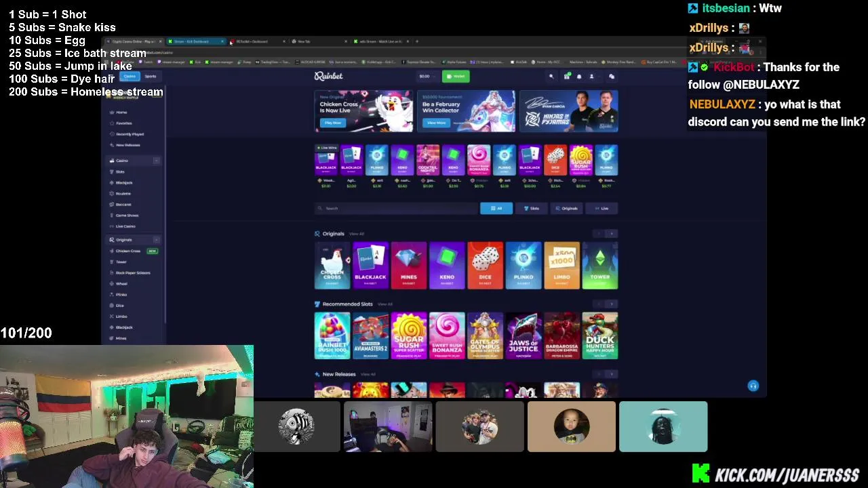Open Live Wins Blackjack first tile
The image size is (868, 488).
(x=326, y=161)
